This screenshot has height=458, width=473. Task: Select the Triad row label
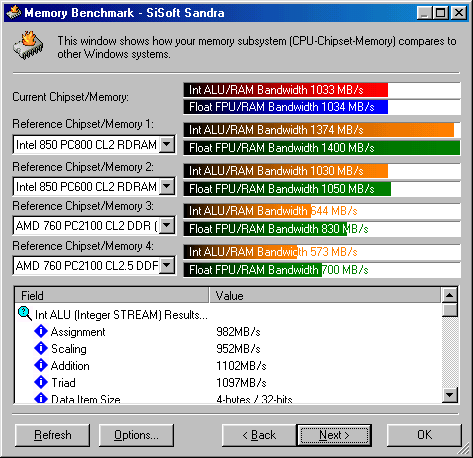point(63,383)
